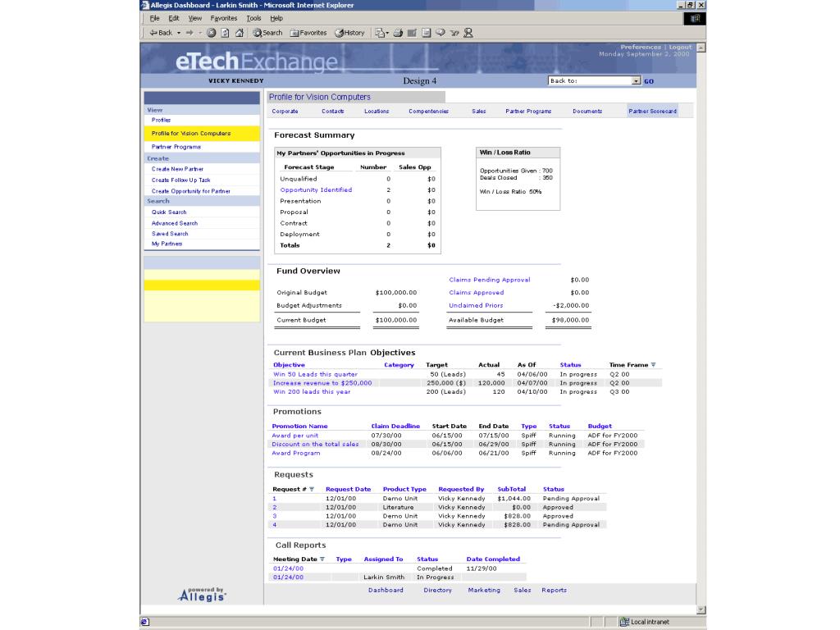Image resolution: width=840 pixels, height=630 pixels.
Task: Open Advanced Search in sidebar
Action: point(175,223)
